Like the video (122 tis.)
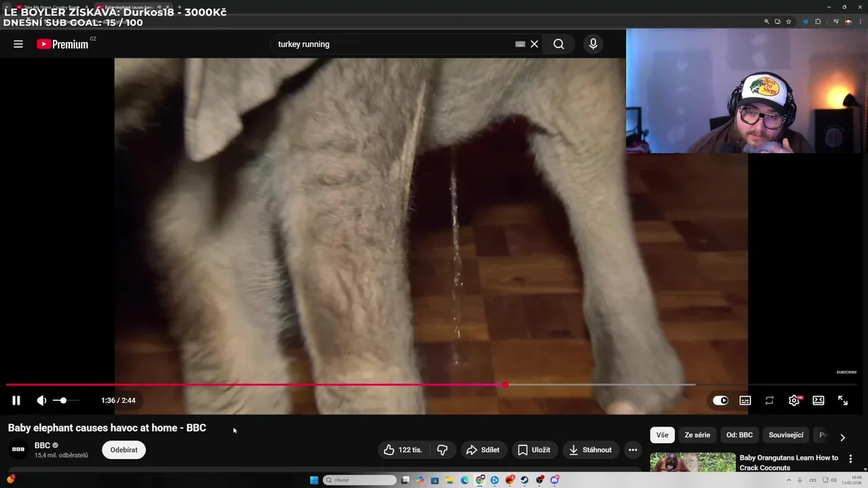The height and width of the screenshot is (488, 868). tap(403, 449)
